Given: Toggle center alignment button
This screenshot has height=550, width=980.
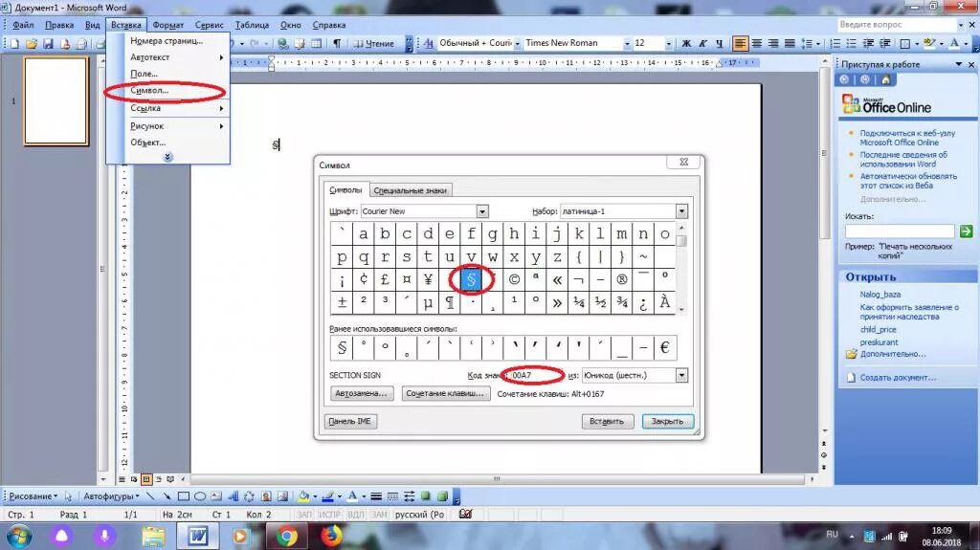Looking at the screenshot, I should point(757,43).
